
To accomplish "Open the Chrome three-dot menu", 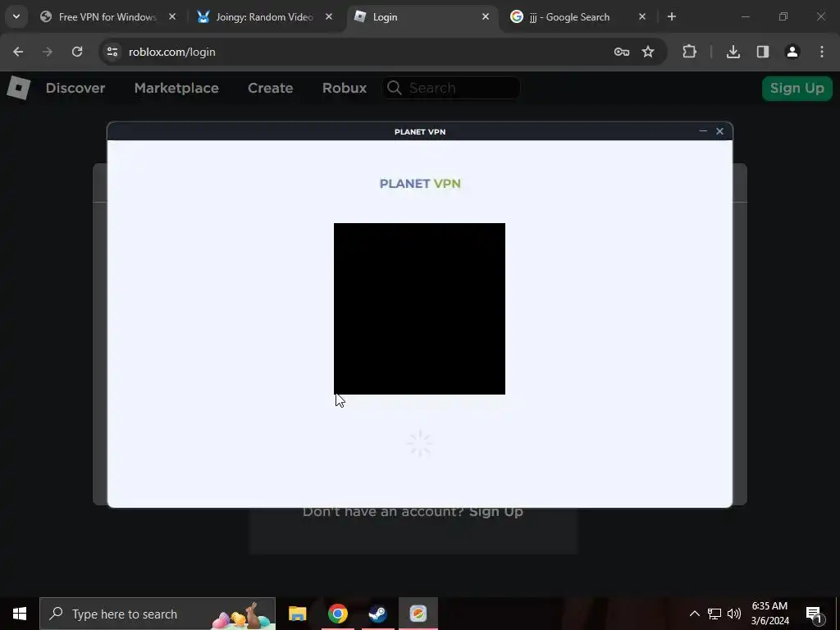I will (x=822, y=52).
